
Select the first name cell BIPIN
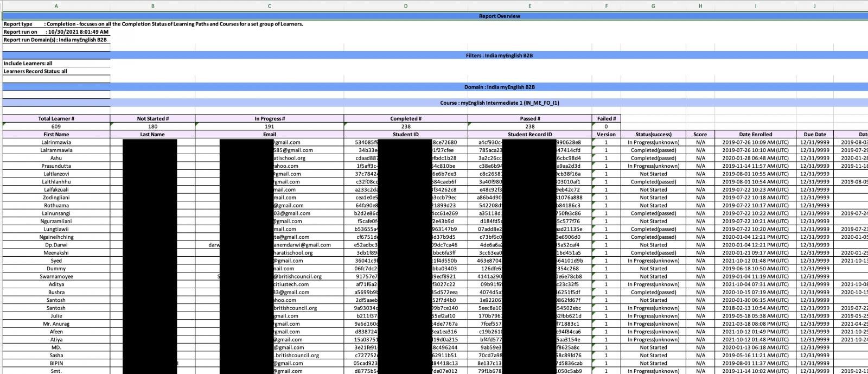(x=56, y=363)
